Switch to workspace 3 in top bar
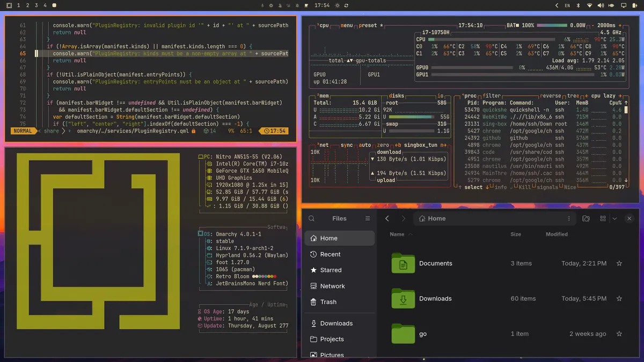This screenshot has height=362, width=644. point(36,5)
